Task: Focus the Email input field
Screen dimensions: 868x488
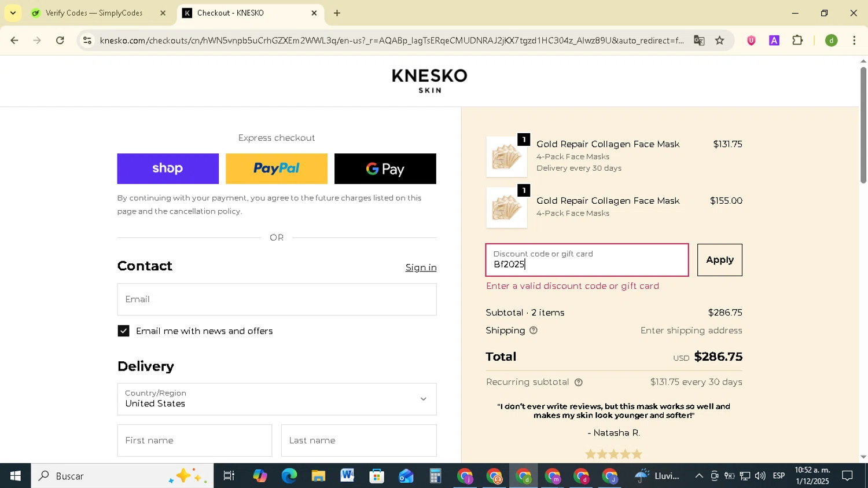Action: [277, 299]
